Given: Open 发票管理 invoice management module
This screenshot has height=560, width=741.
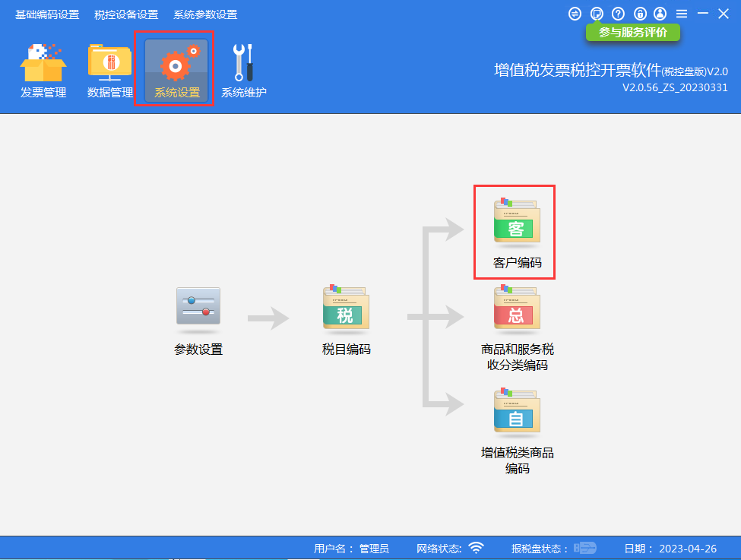Looking at the screenshot, I should point(43,71).
